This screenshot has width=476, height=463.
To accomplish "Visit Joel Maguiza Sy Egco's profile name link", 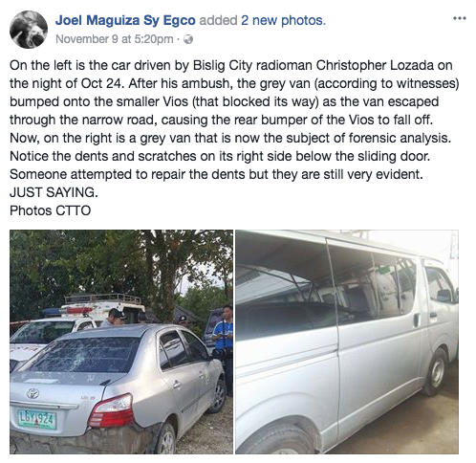I will point(125,20).
